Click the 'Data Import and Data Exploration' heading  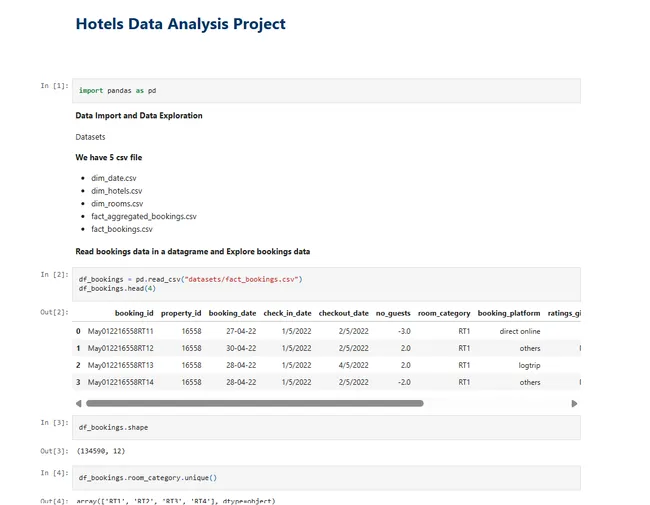click(x=139, y=116)
